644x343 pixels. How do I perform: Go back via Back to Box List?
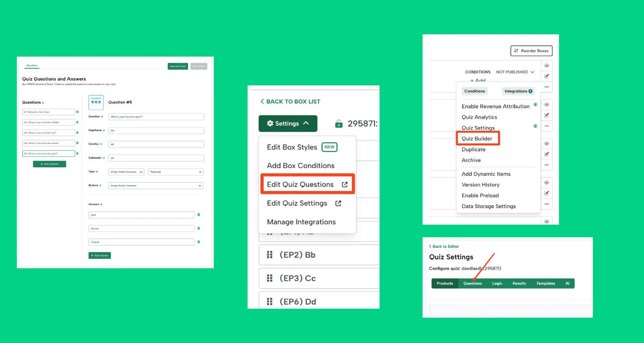pos(291,102)
